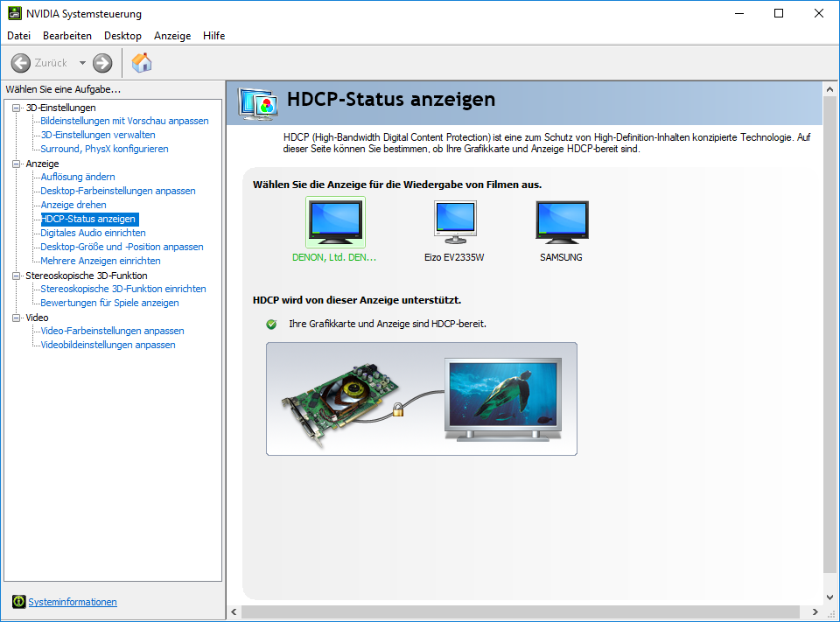
Task: Open 3D-Einstellungen verwalten
Action: click(x=98, y=135)
